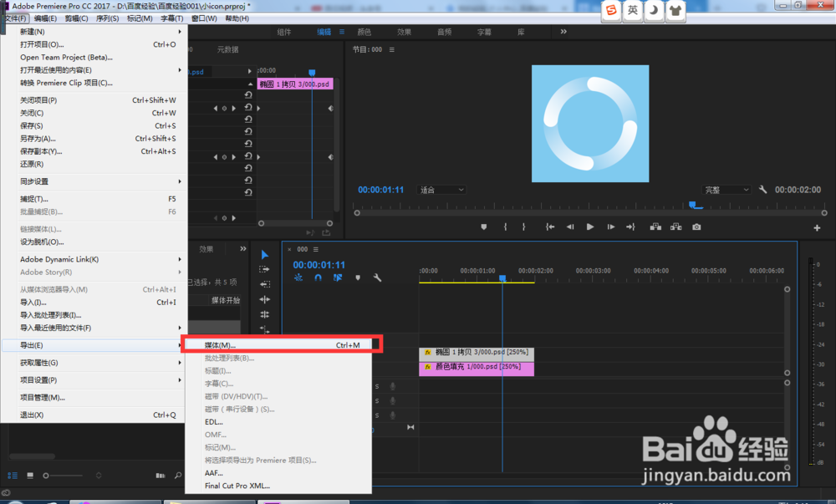Add marker in timeline panel
836x504 pixels.
pos(358,277)
